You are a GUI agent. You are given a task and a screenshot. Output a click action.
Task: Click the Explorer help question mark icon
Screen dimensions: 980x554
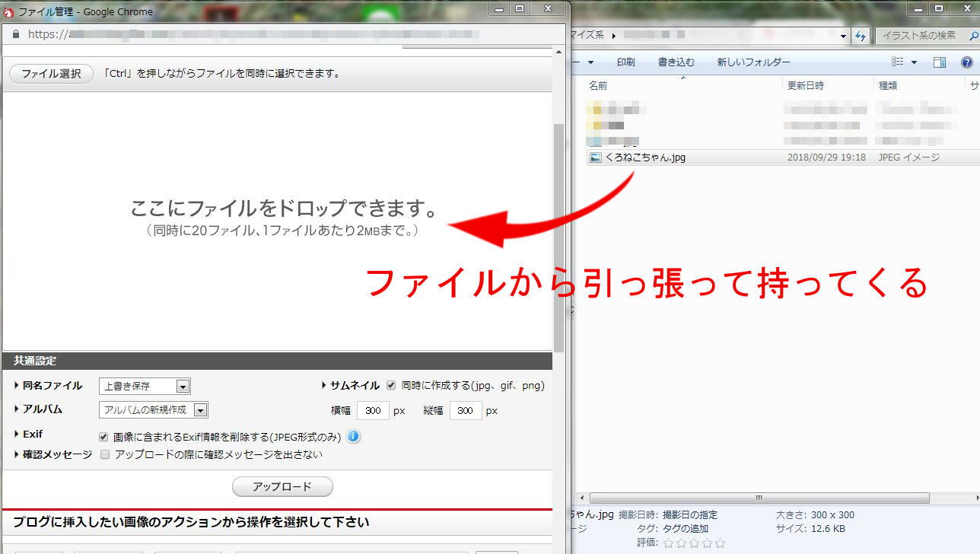tap(967, 62)
